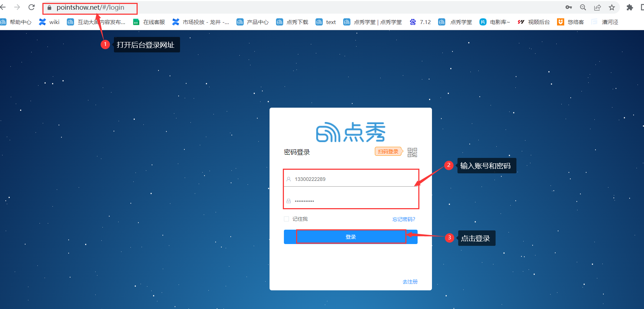Open the 互动大屏内容发布 bookmark
This screenshot has height=309, width=644.
pos(96,22)
